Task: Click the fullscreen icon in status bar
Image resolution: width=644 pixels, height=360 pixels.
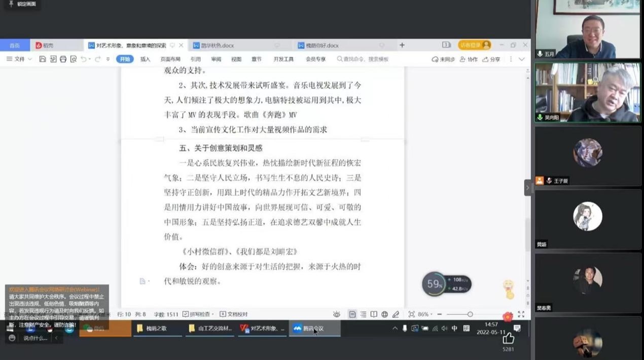Action: pyautogui.click(x=521, y=314)
